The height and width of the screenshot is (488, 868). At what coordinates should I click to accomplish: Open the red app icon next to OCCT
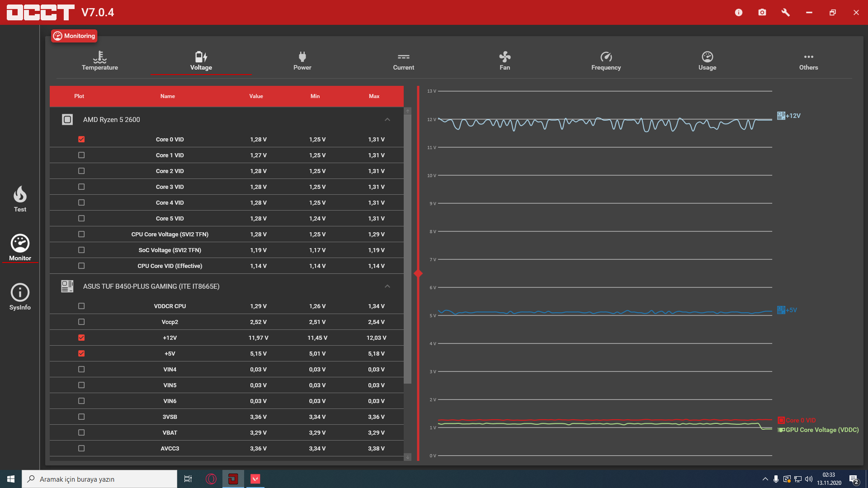point(255,479)
